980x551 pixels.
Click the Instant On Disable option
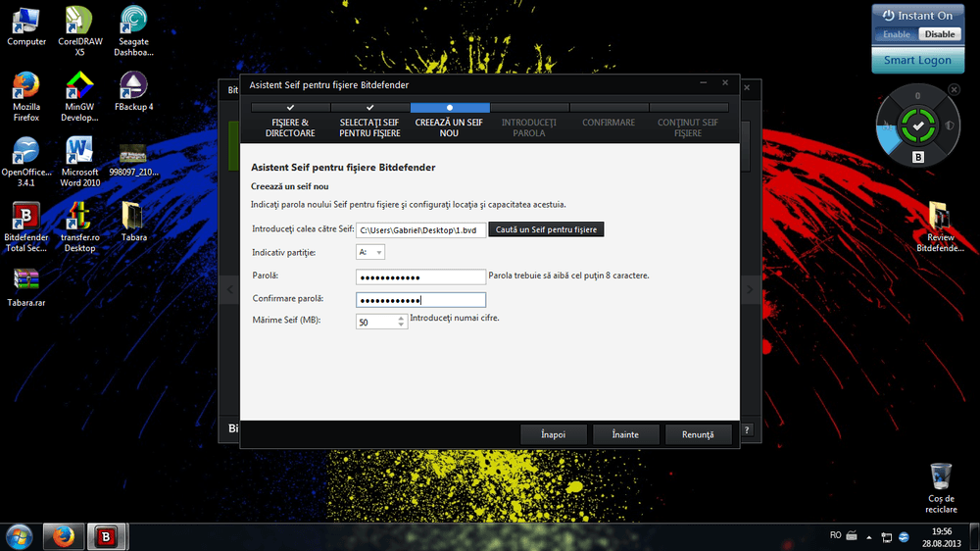[x=940, y=34]
